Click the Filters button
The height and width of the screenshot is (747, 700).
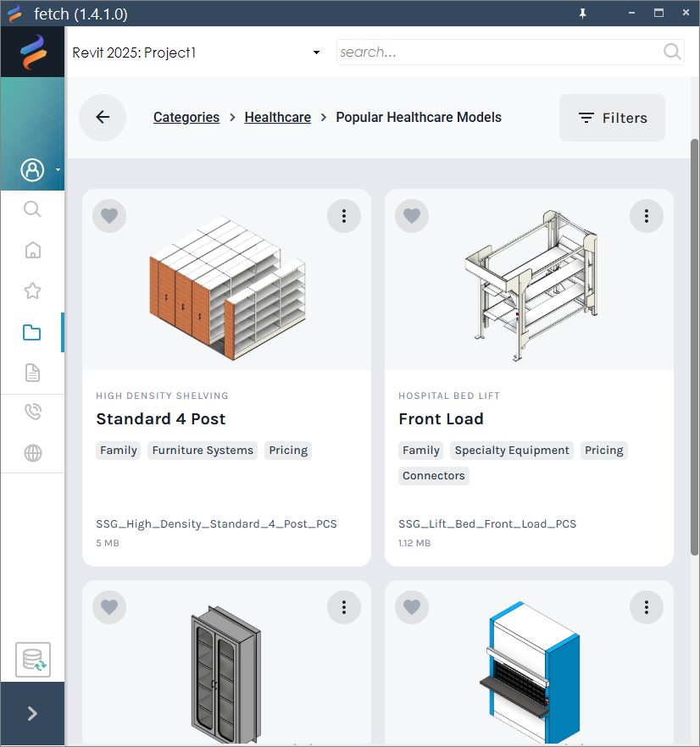pyautogui.click(x=612, y=118)
